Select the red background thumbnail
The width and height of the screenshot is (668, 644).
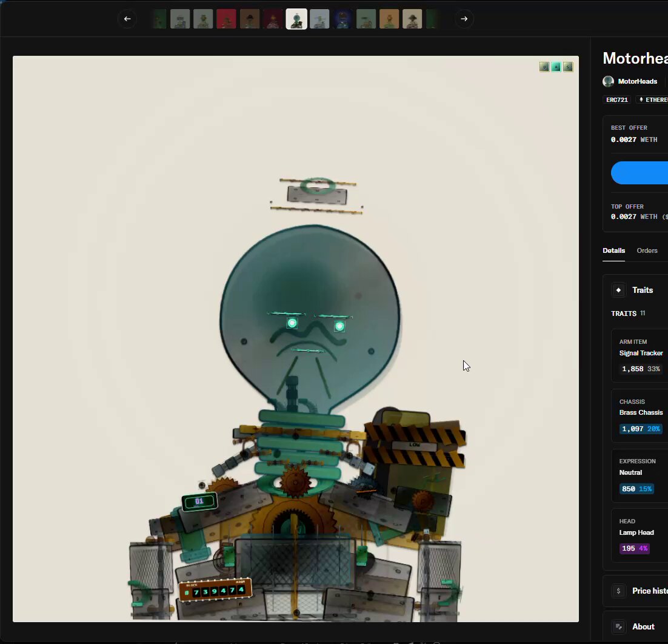coord(226,19)
